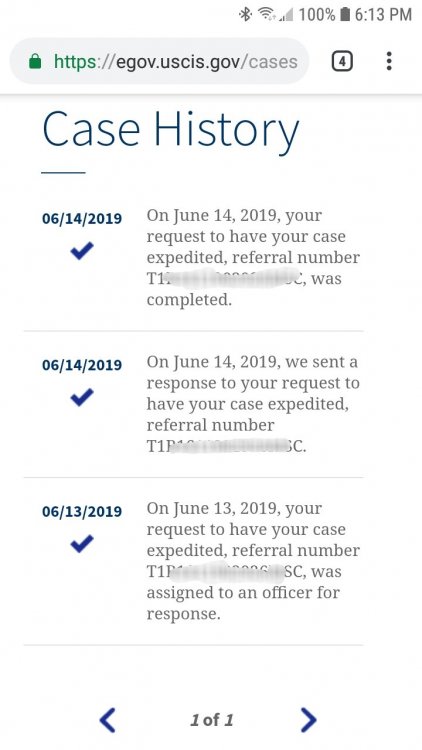Tap the Wi-Fi signal status icon
Viewport: 422px width, 750px height.
click(267, 14)
